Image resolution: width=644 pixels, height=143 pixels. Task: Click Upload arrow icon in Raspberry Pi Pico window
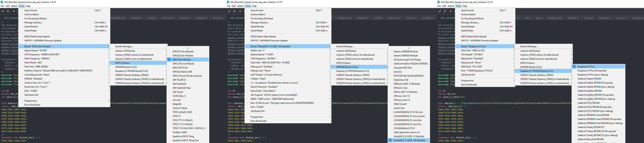[445, 11]
